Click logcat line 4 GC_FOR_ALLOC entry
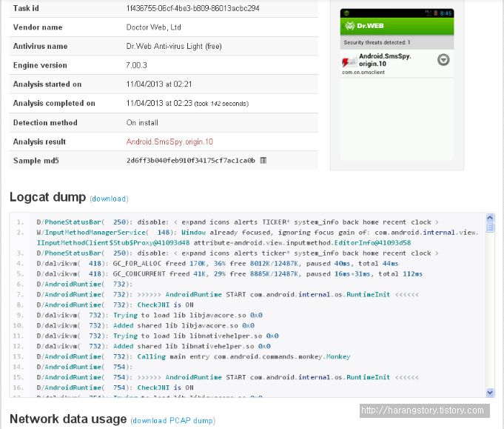 (x=218, y=264)
